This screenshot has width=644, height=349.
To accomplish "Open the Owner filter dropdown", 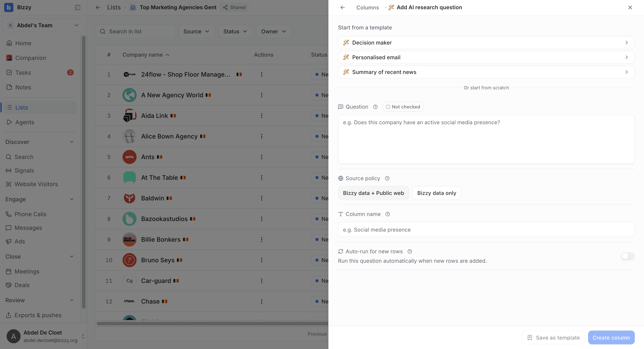I will (274, 32).
